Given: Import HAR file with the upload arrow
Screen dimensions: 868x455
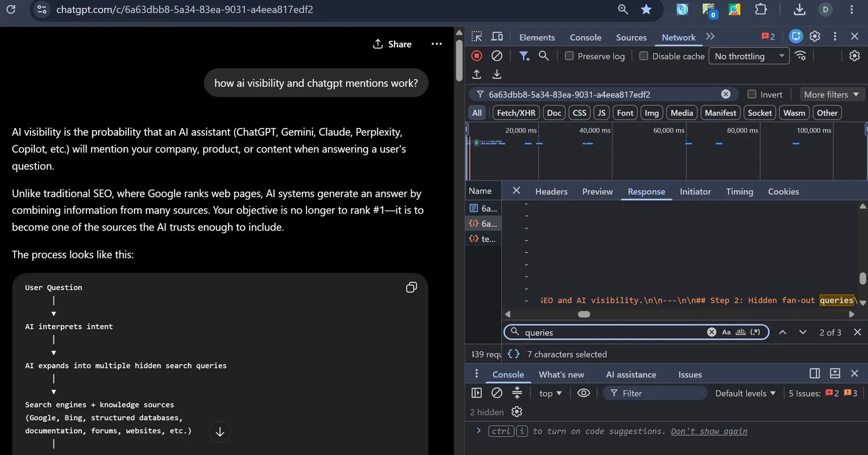Looking at the screenshot, I should coord(476,74).
